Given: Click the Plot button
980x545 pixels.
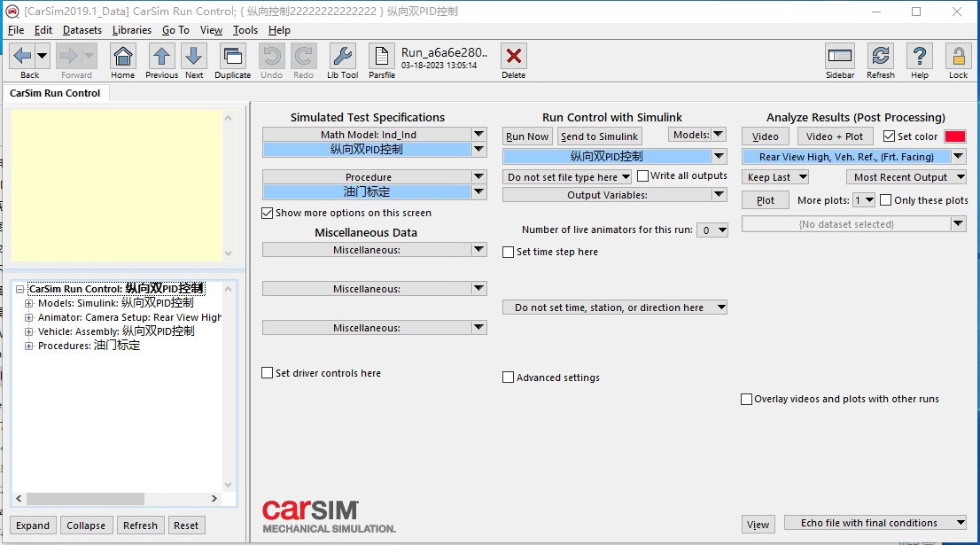Looking at the screenshot, I should (766, 200).
